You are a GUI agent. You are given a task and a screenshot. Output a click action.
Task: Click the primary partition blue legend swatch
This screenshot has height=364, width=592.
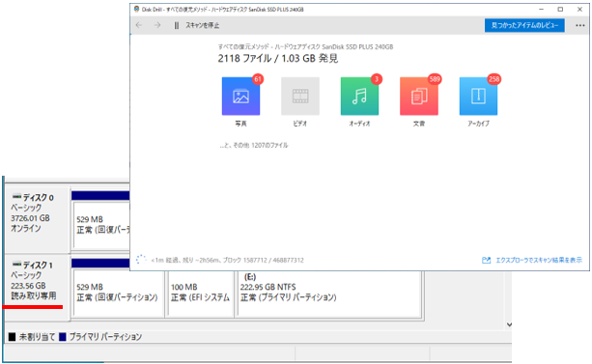click(x=63, y=336)
